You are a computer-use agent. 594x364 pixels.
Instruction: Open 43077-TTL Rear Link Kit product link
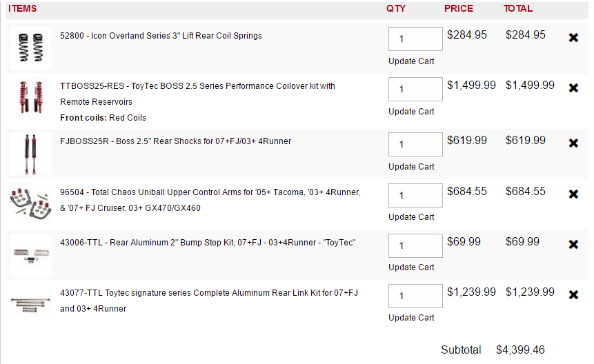pyautogui.click(x=209, y=301)
